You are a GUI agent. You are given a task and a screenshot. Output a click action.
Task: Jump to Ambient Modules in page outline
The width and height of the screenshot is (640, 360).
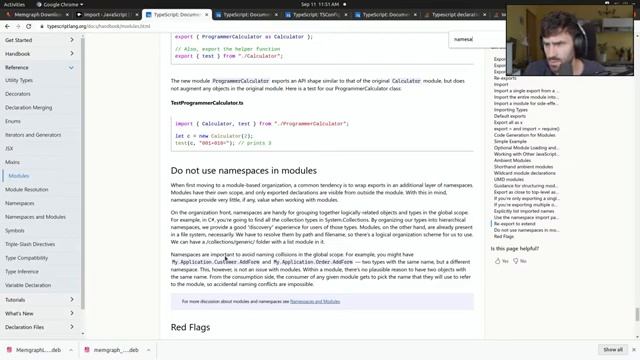(512, 160)
